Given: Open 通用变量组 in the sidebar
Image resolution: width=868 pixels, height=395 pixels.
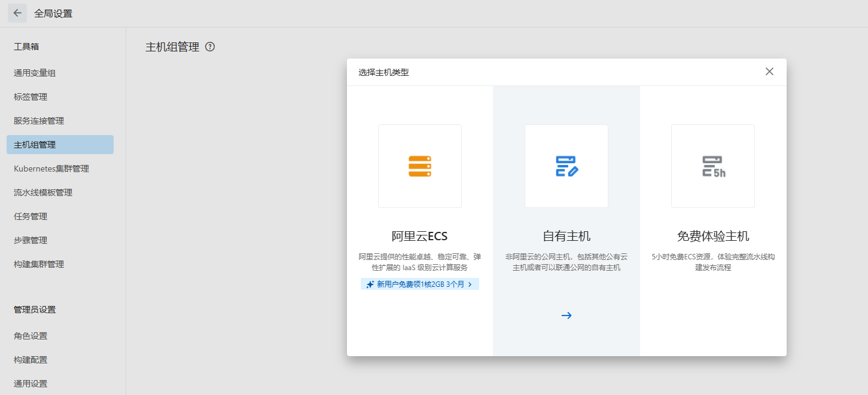Looking at the screenshot, I should [35, 73].
